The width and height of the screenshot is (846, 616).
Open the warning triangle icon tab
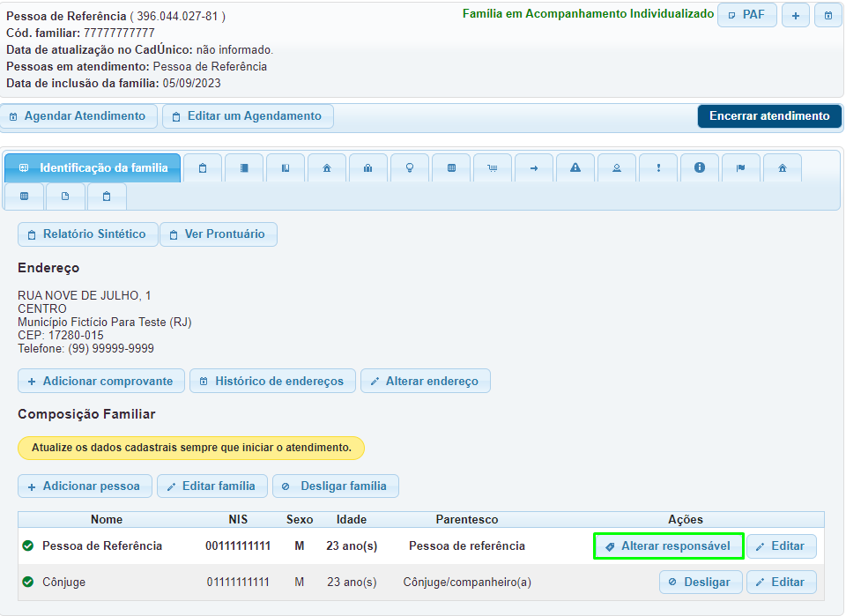pos(575,167)
